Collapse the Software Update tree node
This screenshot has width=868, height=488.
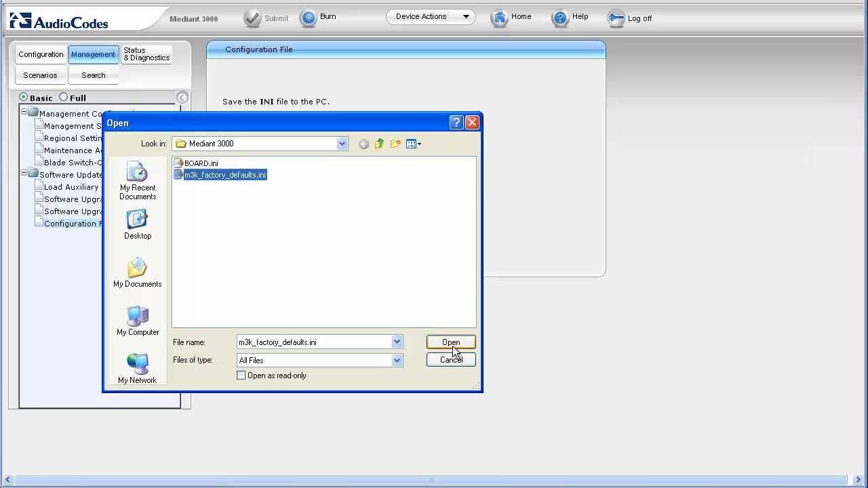pos(24,172)
